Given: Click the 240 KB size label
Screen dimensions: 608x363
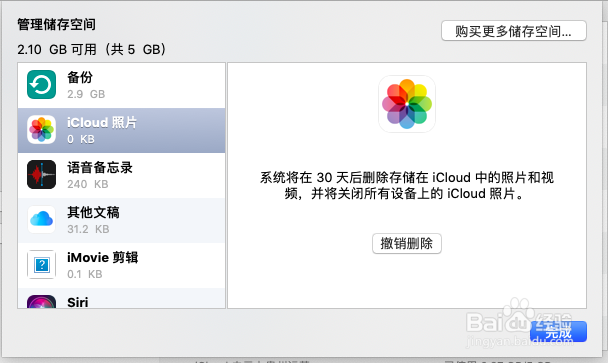Looking at the screenshot, I should tap(88, 184).
